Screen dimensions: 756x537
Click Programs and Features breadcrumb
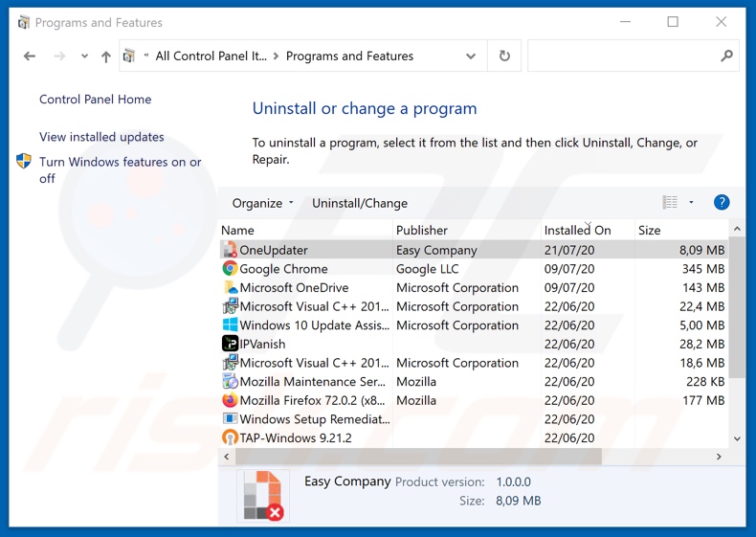[349, 56]
